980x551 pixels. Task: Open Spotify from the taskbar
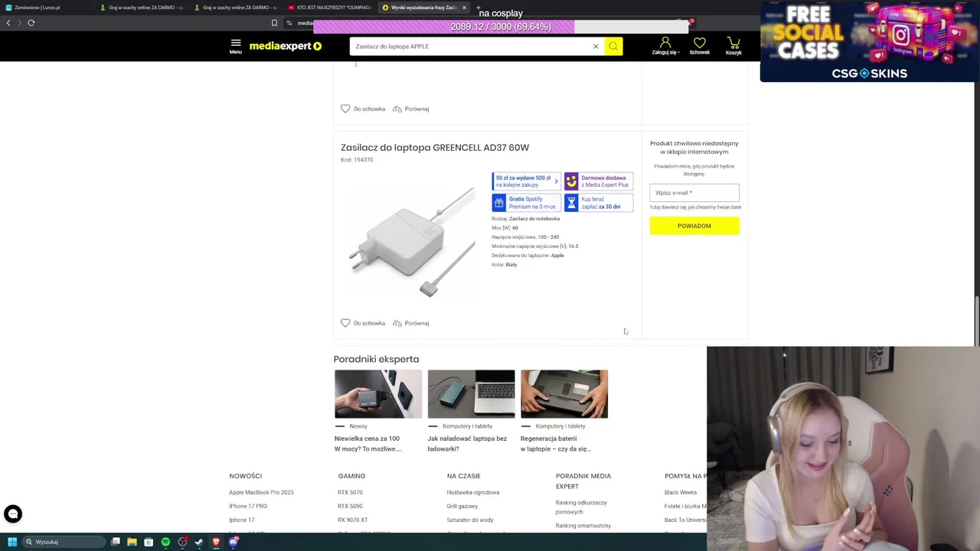click(165, 542)
